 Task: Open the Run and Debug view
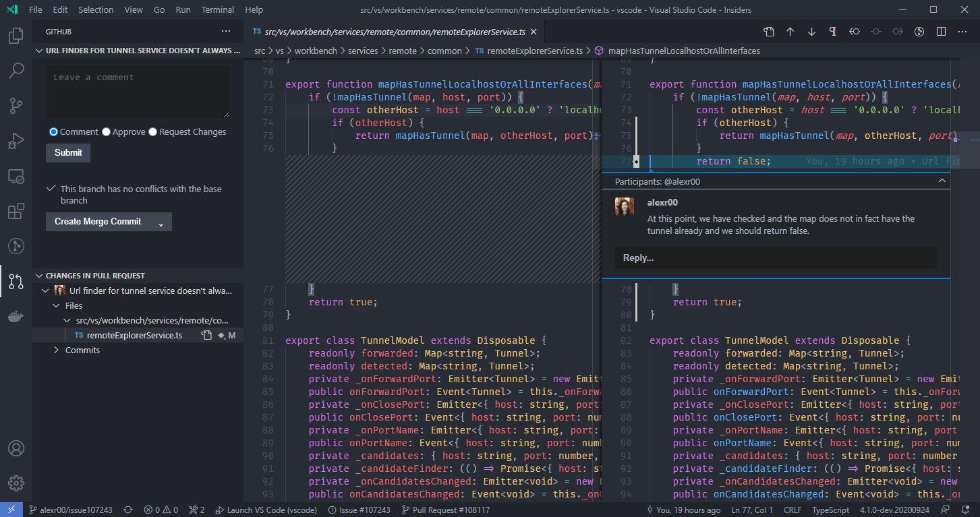coord(16,141)
